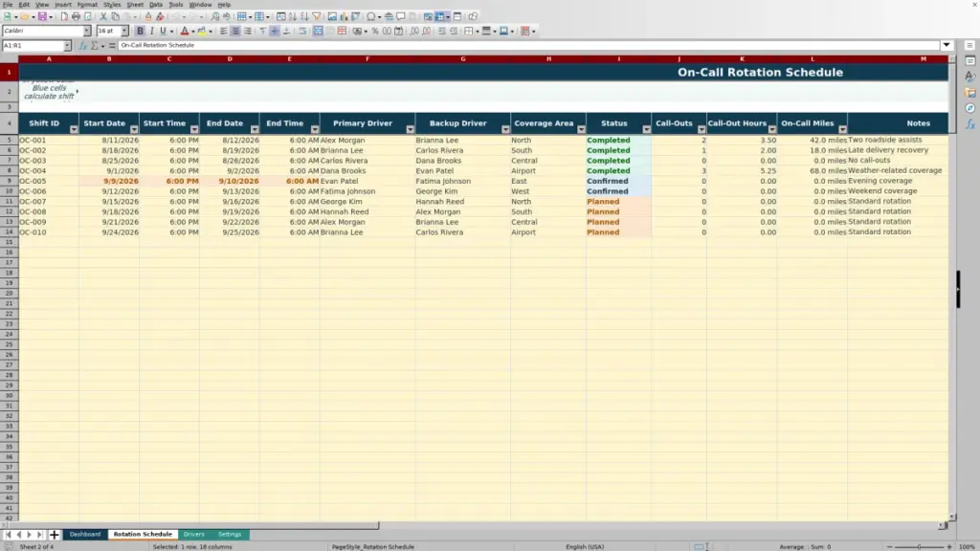Screen dimensions: 980x551
Task: Click the Copy icon in toolbar
Action: 115,17
